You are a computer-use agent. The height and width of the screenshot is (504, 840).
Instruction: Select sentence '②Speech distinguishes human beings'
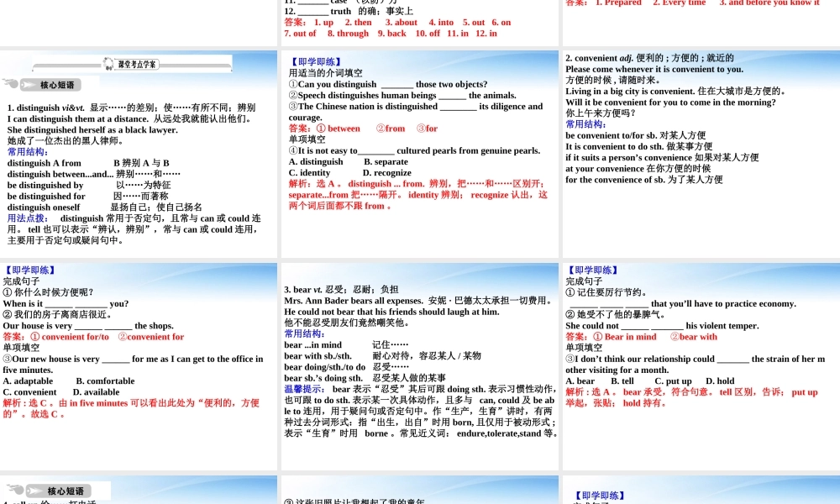coord(363,95)
